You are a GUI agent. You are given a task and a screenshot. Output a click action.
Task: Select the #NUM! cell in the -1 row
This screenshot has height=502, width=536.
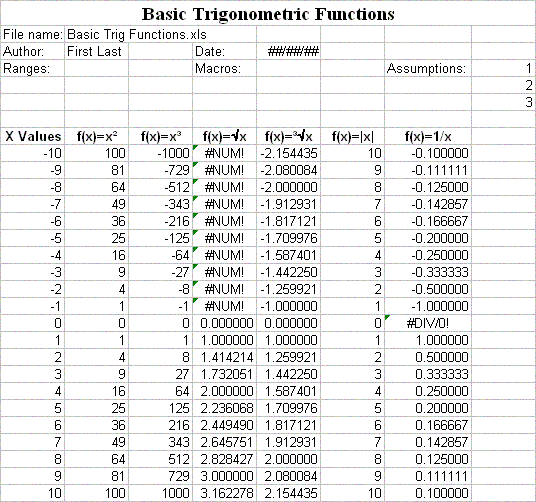click(225, 306)
